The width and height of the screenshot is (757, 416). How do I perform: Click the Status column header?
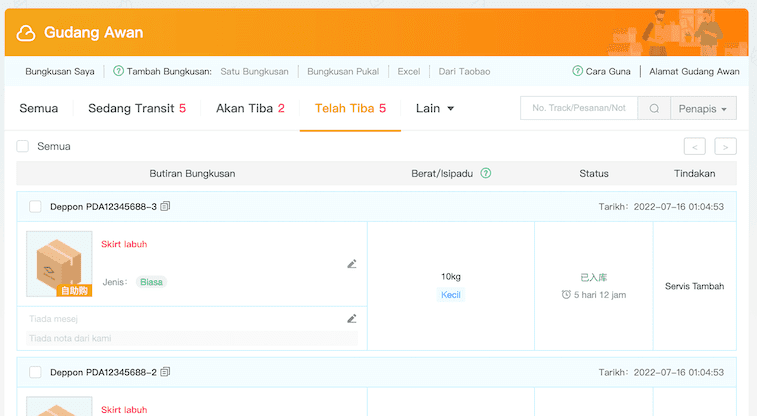pyautogui.click(x=594, y=174)
